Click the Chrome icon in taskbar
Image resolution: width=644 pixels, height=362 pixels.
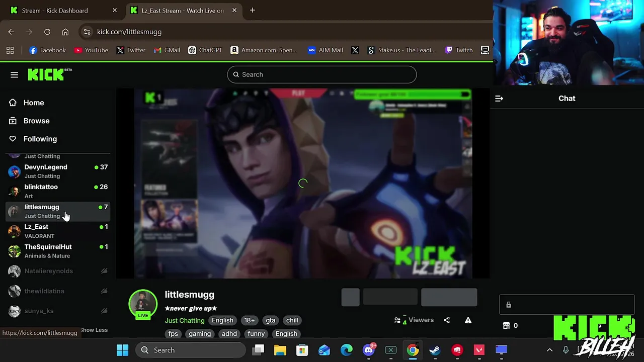coord(413,350)
